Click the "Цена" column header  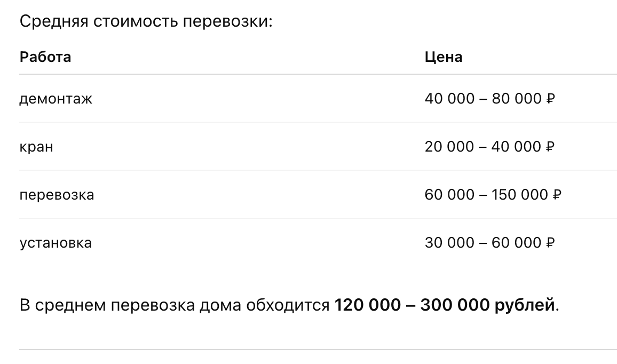[x=443, y=57]
